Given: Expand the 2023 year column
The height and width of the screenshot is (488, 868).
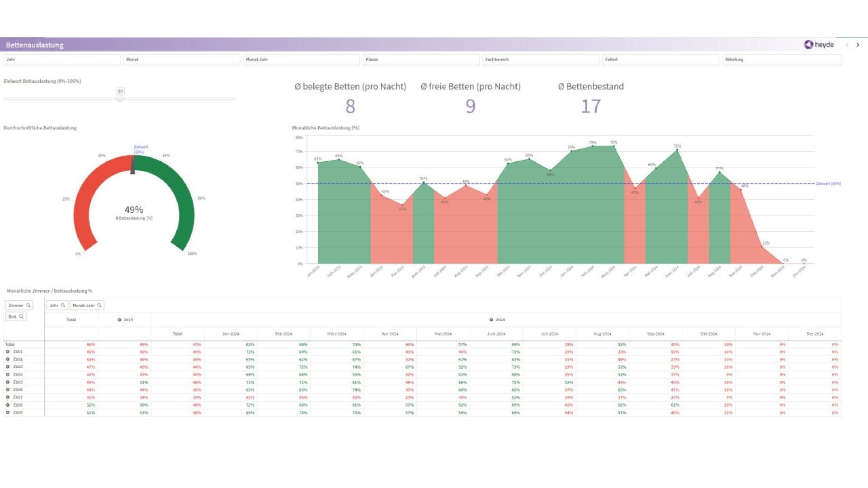Looking at the screenshot, I should 119,320.
